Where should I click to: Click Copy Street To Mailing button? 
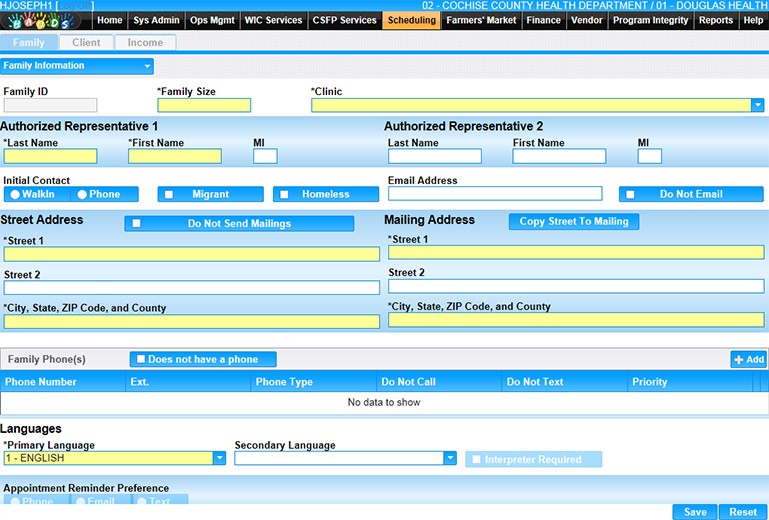point(573,221)
